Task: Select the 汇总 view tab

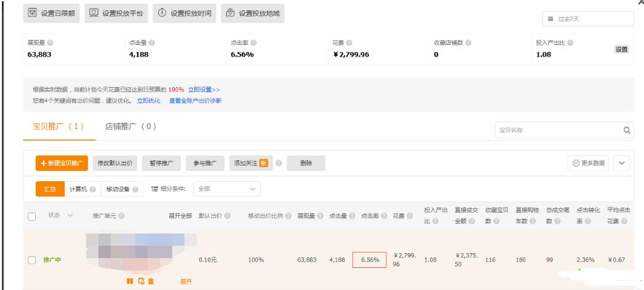Action: point(50,189)
